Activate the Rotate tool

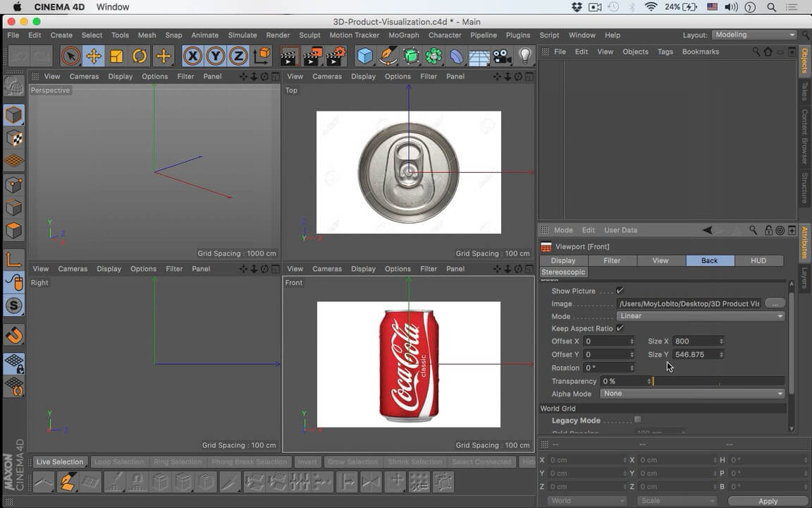[x=140, y=56]
